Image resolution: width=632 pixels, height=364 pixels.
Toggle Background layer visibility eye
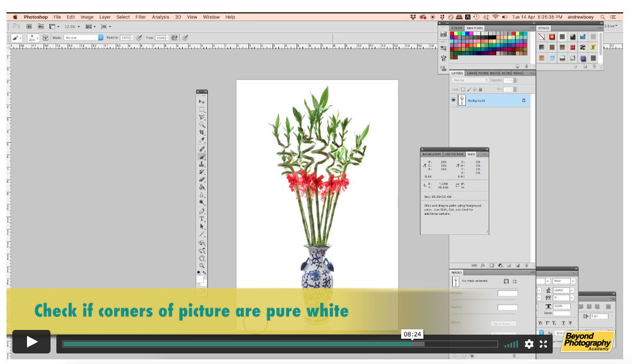(x=453, y=100)
